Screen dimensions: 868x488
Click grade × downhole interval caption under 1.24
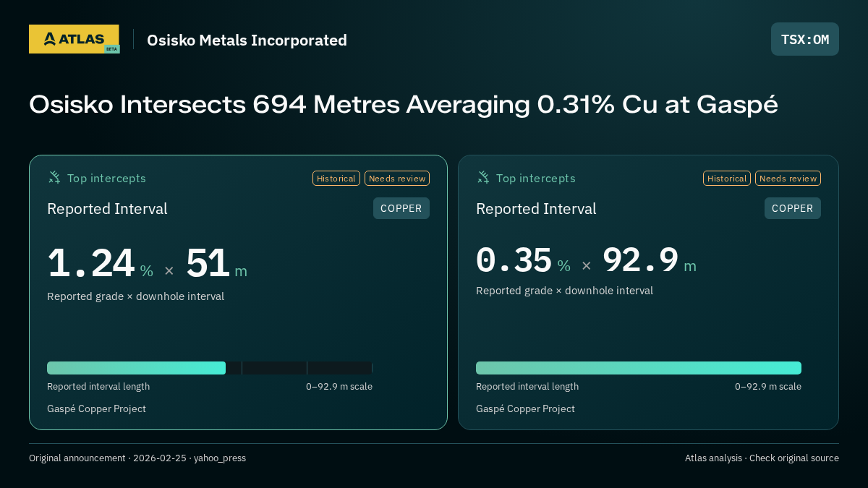pos(135,296)
